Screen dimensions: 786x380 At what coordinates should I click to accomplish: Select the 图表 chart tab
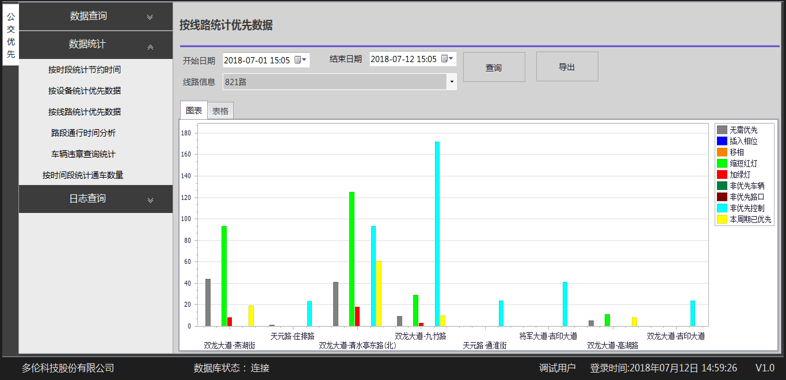click(x=193, y=110)
